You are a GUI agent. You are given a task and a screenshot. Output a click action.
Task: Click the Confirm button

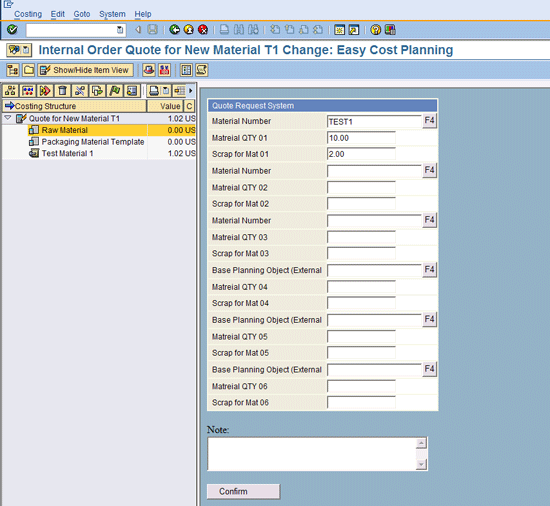click(243, 491)
